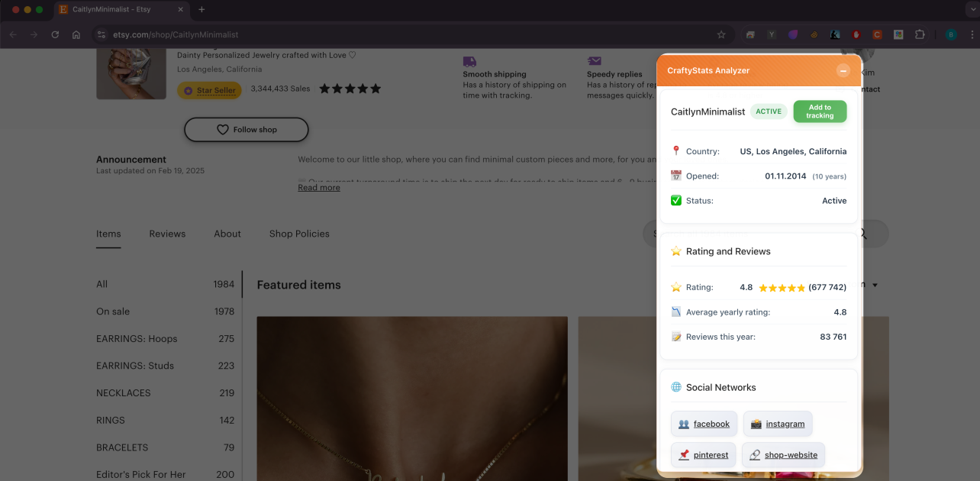Minimize the CraftyStats Analyzer panel
Viewport: 980px width, 481px height.
(x=843, y=70)
